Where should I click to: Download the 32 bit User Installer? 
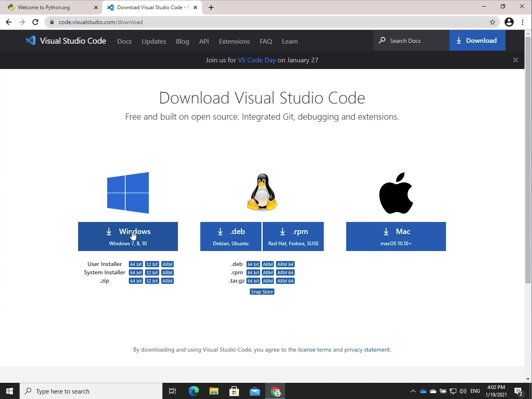pos(152,264)
